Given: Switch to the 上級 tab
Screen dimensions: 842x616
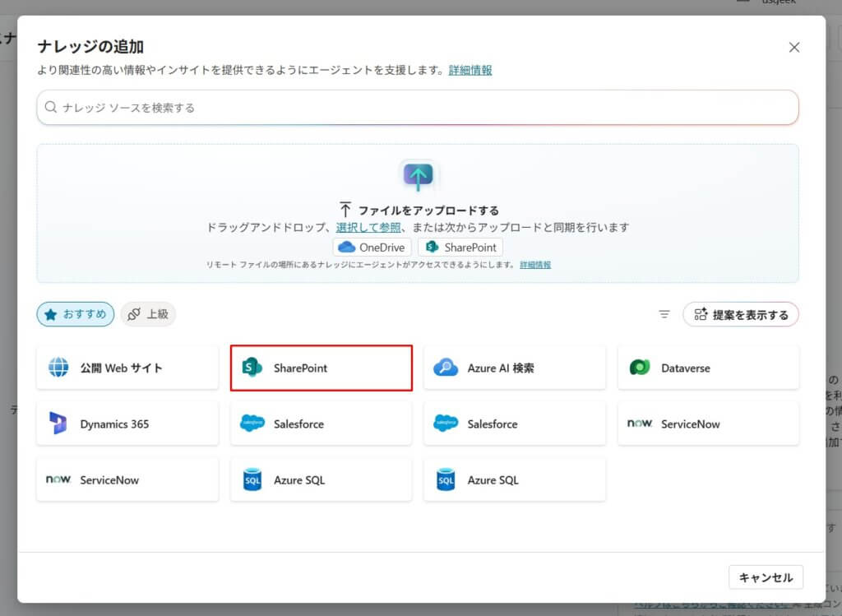Looking at the screenshot, I should (148, 314).
